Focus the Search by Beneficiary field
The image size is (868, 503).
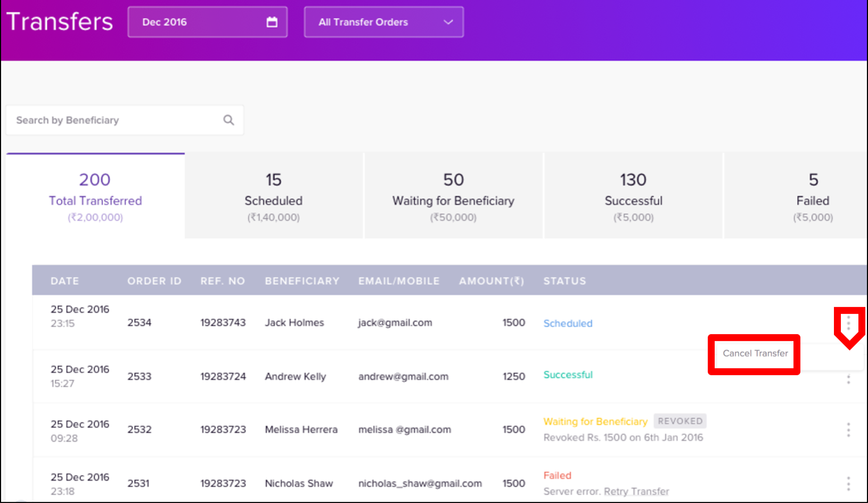click(125, 120)
